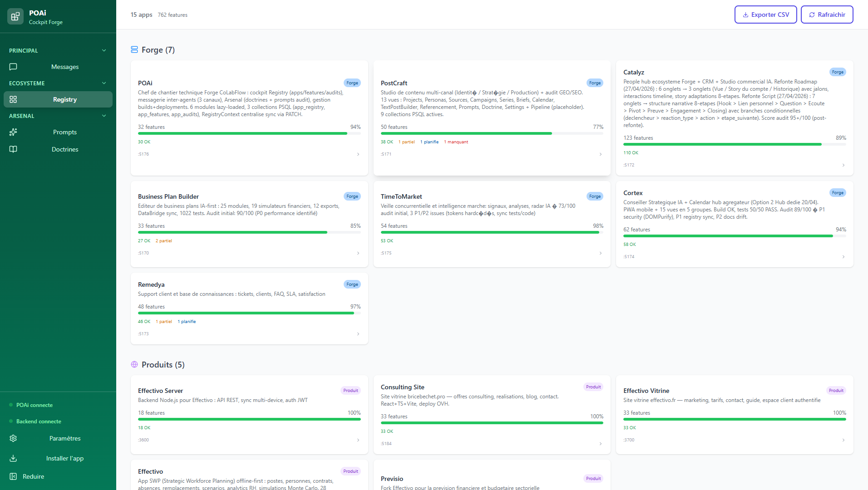Collapse the ARSENAL sidebar section
868x490 pixels.
click(104, 116)
